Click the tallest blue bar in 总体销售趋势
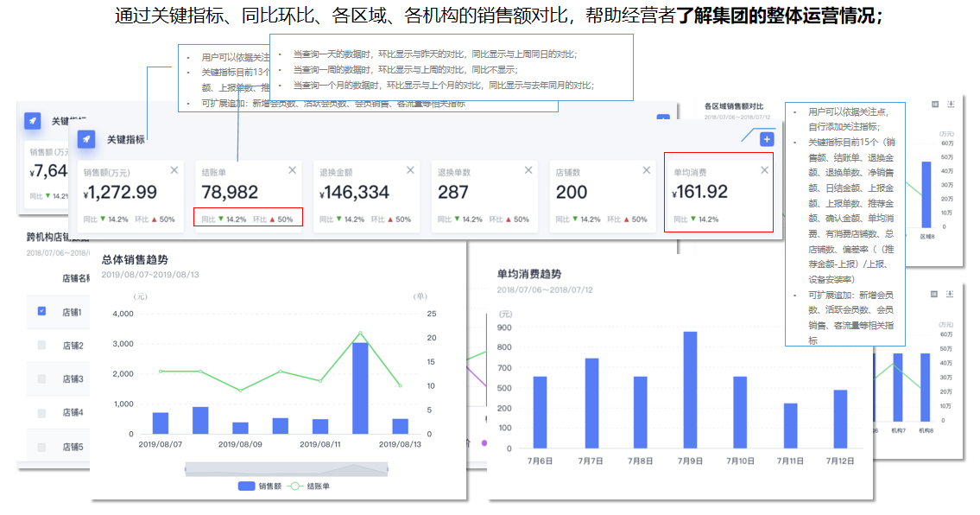Image resolution: width=980 pixels, height=515 pixels. click(x=360, y=388)
